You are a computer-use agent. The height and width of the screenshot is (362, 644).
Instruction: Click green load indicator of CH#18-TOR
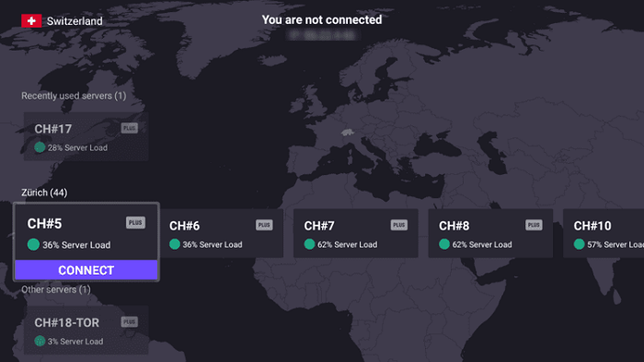[x=40, y=341]
